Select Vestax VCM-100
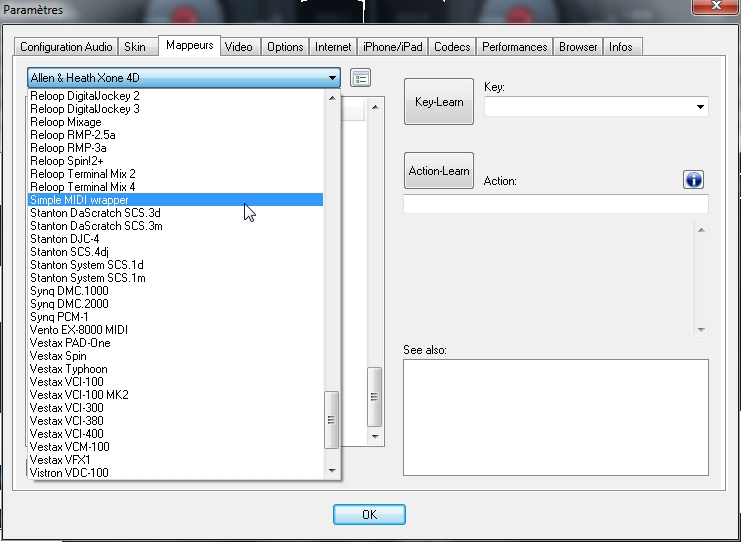The height and width of the screenshot is (542, 741). point(175,447)
